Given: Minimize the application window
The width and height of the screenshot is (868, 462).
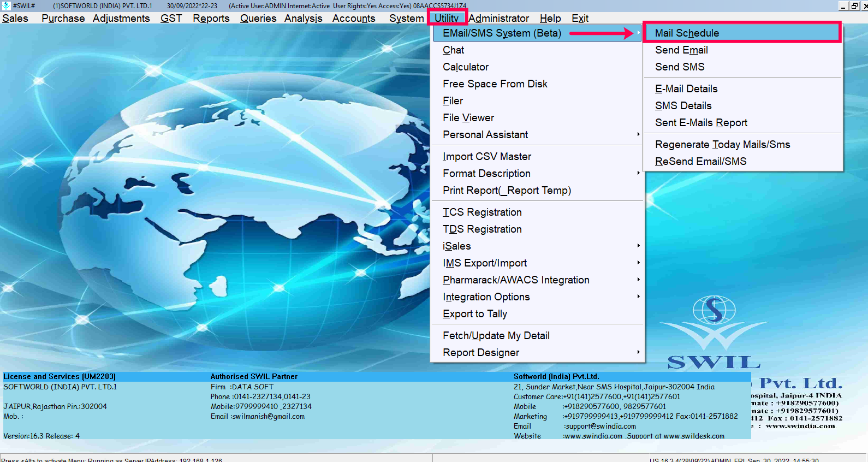Looking at the screenshot, I should (843, 5).
